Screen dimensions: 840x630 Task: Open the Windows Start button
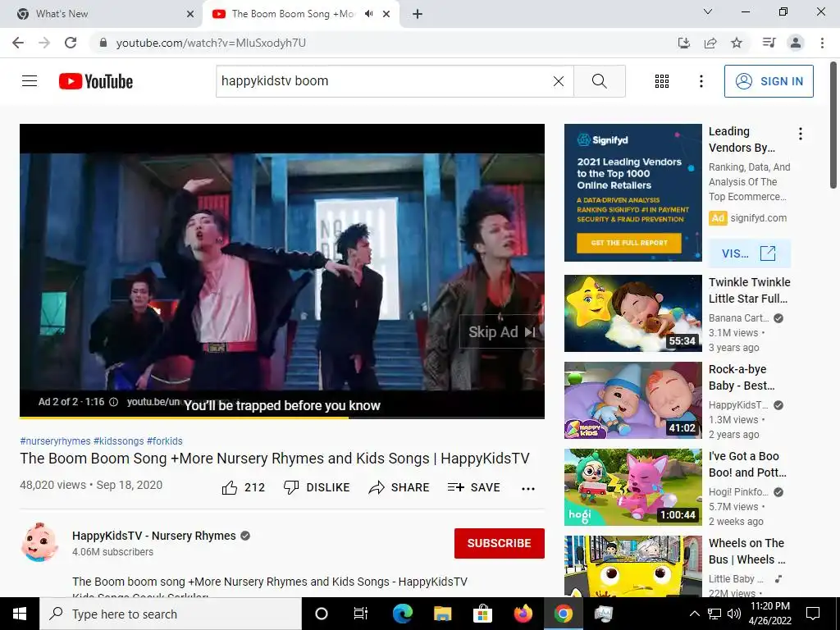[x=20, y=614]
